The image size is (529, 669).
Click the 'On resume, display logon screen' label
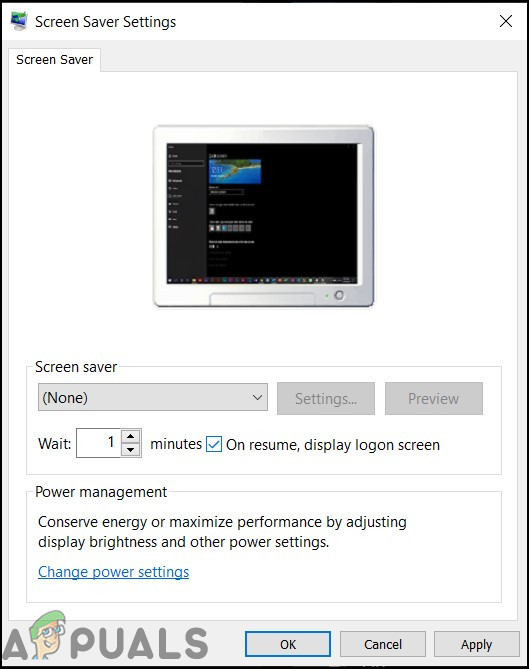click(x=333, y=445)
